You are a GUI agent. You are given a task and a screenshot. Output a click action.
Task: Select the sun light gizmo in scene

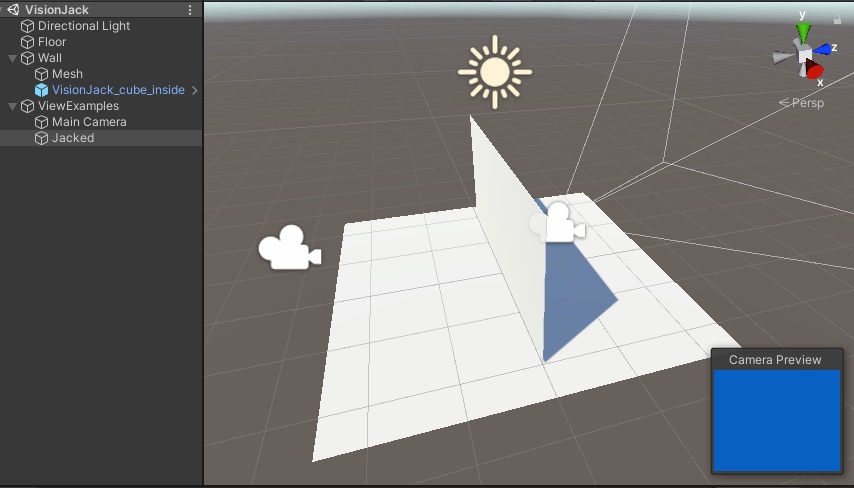(495, 72)
